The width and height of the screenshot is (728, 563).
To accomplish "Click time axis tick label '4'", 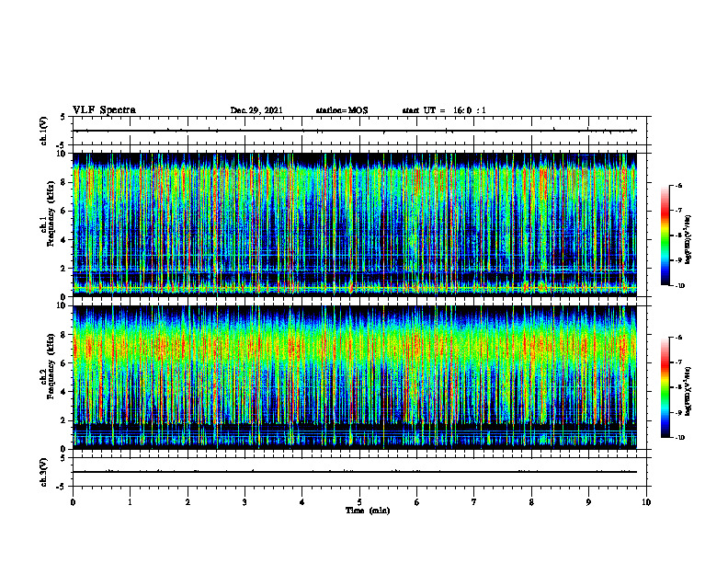I will pos(302,502).
